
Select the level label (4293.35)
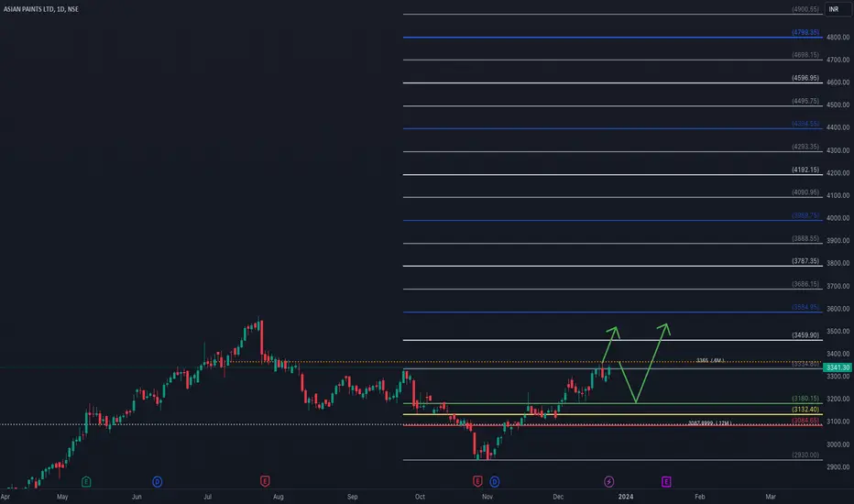pos(805,148)
